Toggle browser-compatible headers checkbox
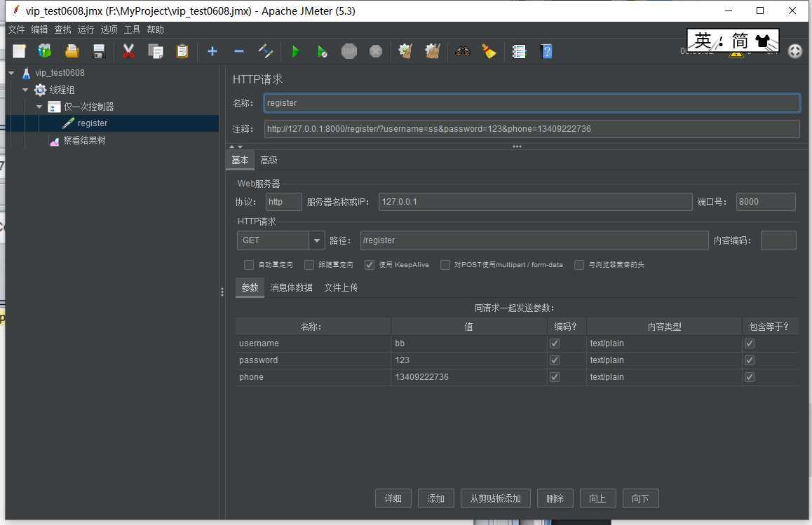Image resolution: width=812 pixels, height=525 pixels. pyautogui.click(x=579, y=264)
